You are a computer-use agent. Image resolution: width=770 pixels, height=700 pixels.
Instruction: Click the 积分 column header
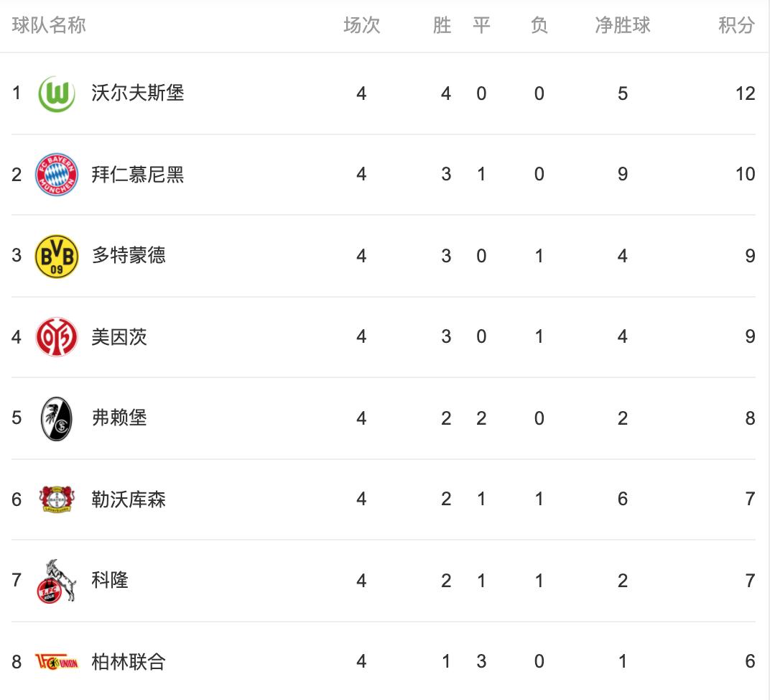tap(736, 26)
